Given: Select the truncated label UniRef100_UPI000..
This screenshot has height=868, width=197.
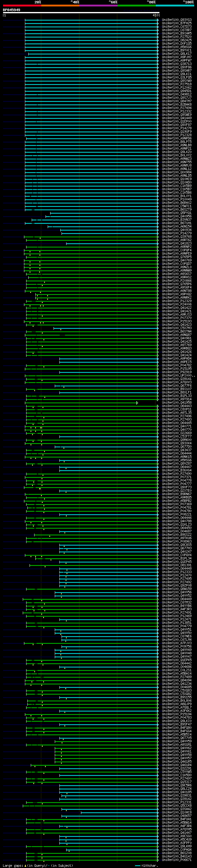Looking at the screenshot, I should point(179,375).
